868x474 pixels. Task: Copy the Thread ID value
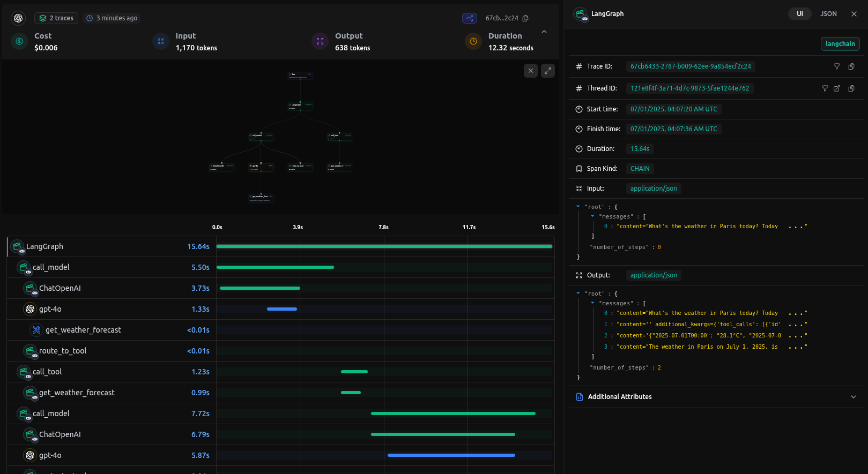pyautogui.click(x=851, y=88)
